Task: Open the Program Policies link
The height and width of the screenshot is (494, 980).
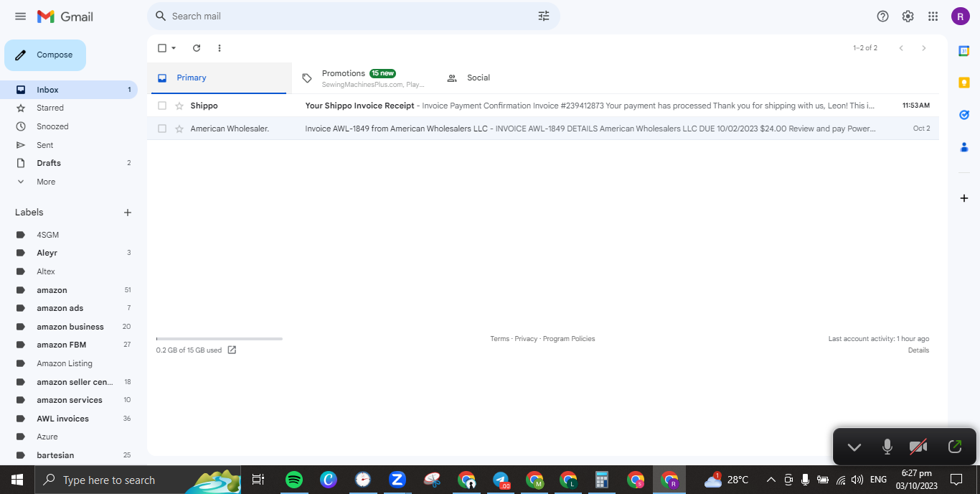Action: [x=569, y=339]
